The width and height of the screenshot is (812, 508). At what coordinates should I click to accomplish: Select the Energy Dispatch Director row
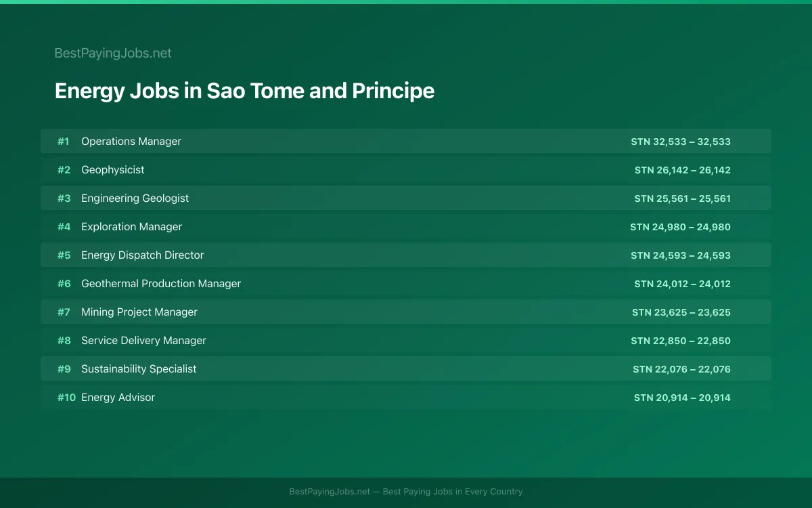click(406, 255)
